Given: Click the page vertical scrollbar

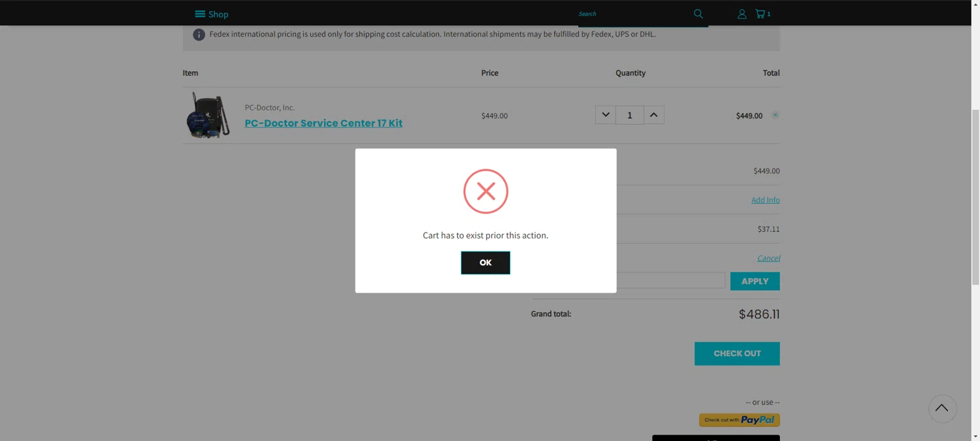Looking at the screenshot, I should tap(975, 196).
